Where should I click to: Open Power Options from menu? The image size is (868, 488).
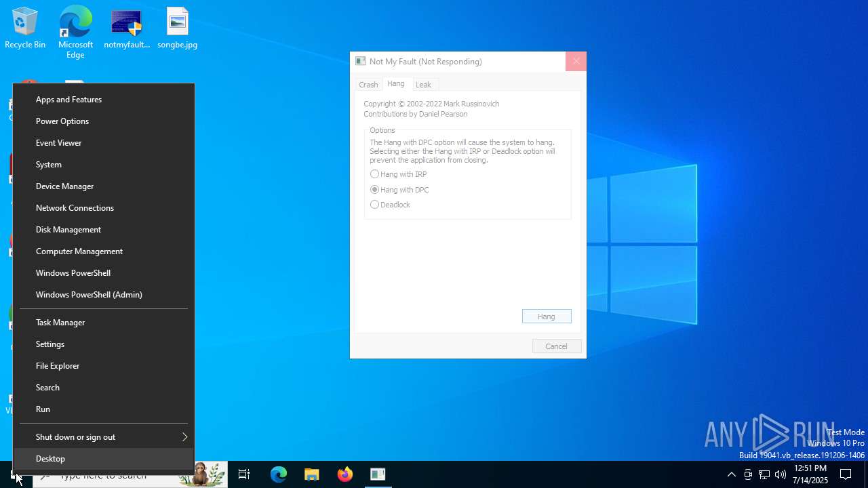pos(104,121)
